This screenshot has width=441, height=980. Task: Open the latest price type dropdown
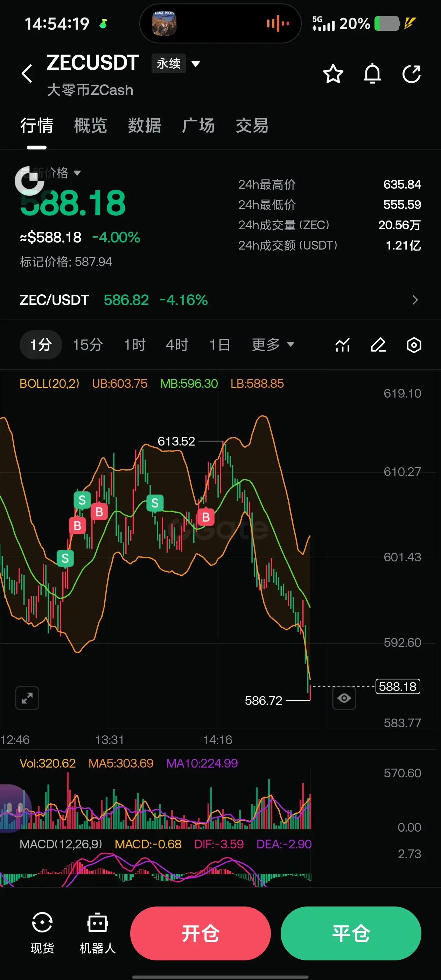pyautogui.click(x=50, y=173)
